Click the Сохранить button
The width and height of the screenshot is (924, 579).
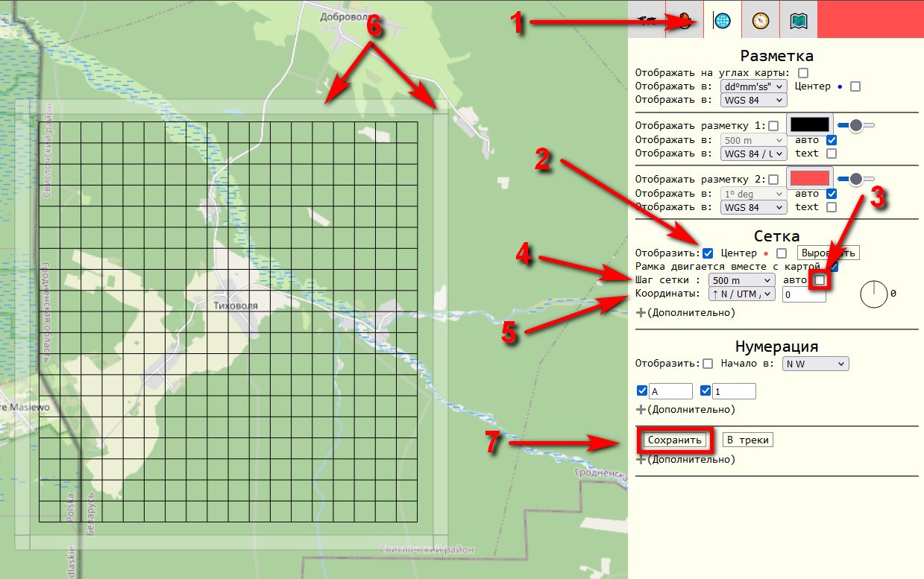tap(675, 440)
